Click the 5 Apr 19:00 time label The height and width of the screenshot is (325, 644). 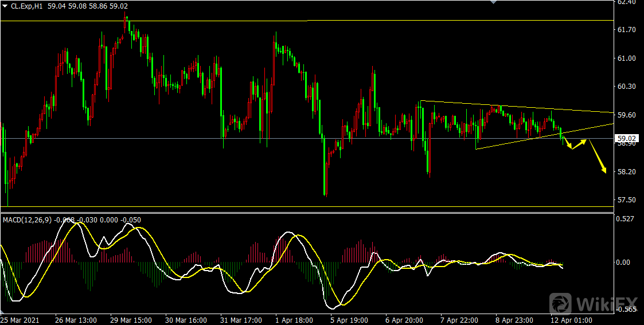point(350,319)
